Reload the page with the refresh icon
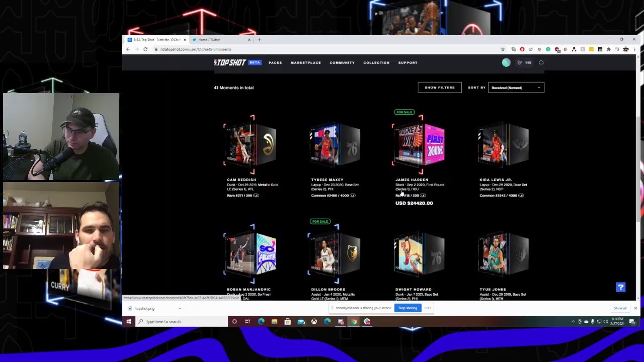Screen dimensions: 644x362 (145, 49)
